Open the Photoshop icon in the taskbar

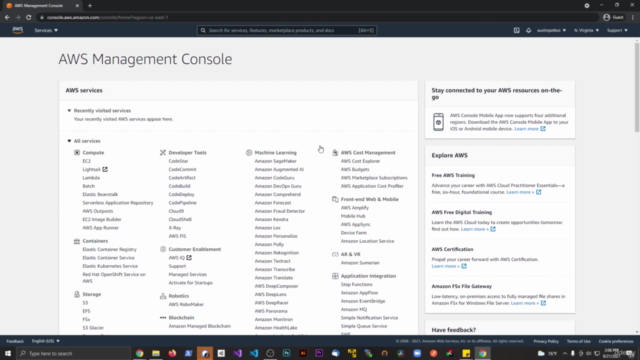[287, 353]
